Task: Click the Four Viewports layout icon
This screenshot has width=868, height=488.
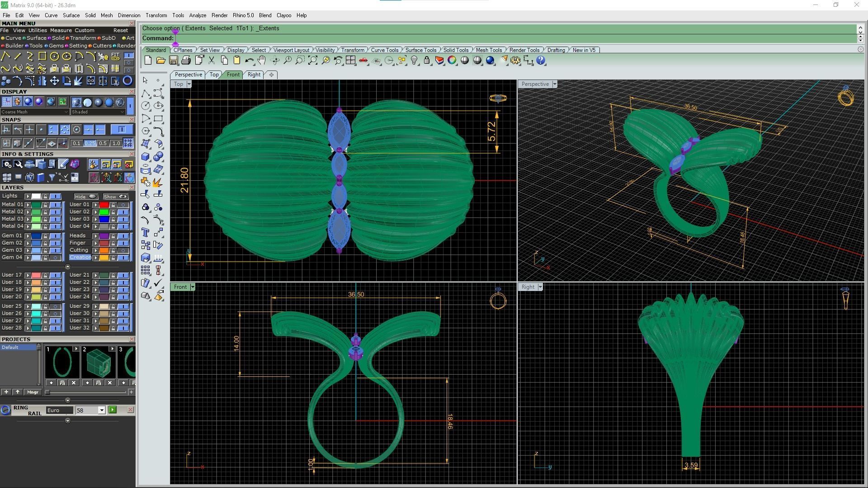Action: 351,61
